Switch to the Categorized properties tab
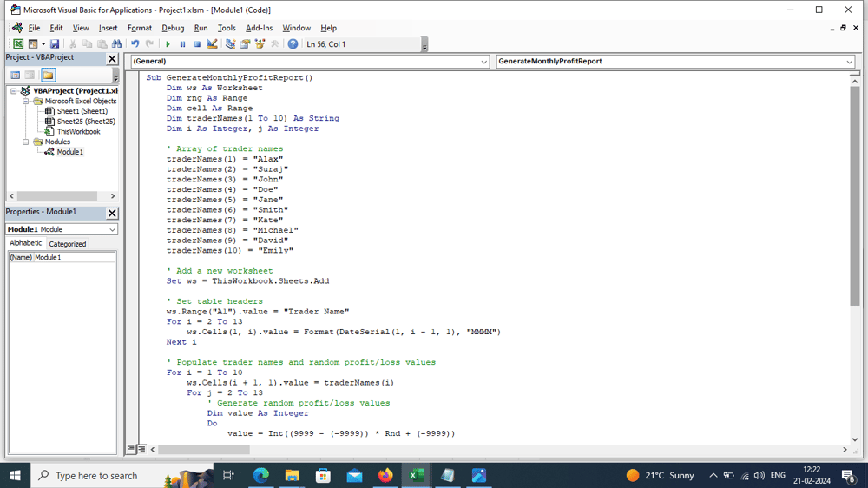Image resolution: width=868 pixels, height=488 pixels. pos(68,244)
